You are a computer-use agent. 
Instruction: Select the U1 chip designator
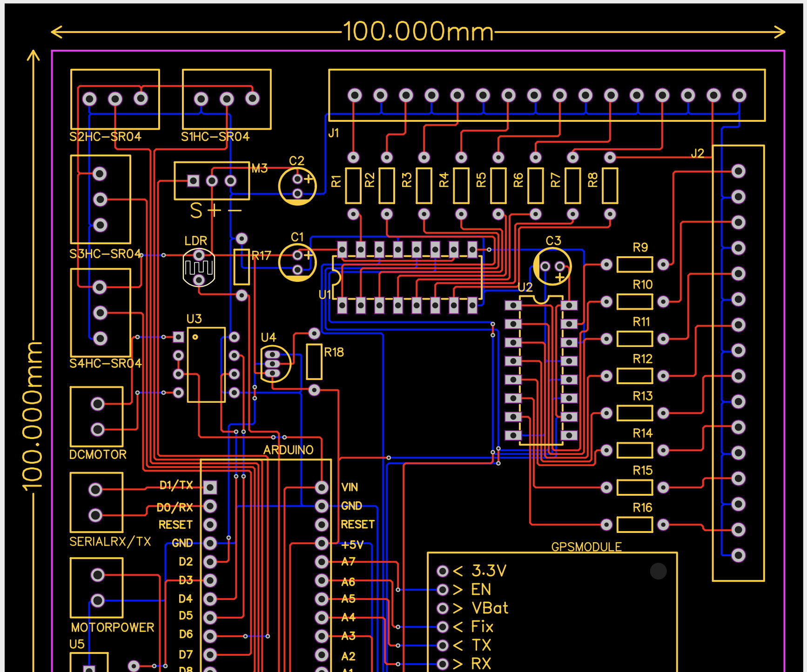(324, 295)
